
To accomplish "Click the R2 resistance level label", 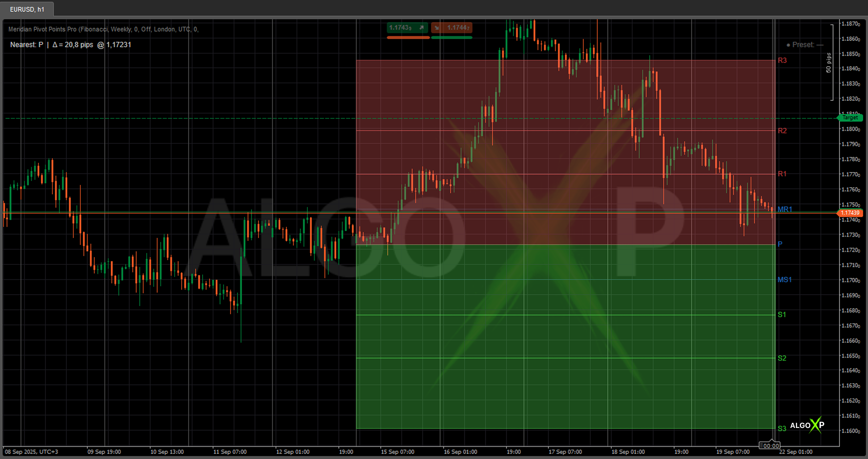I will pos(782,131).
